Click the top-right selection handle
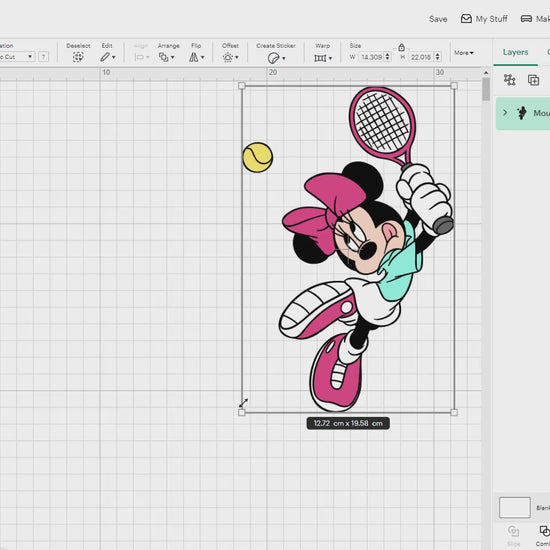 coord(454,86)
